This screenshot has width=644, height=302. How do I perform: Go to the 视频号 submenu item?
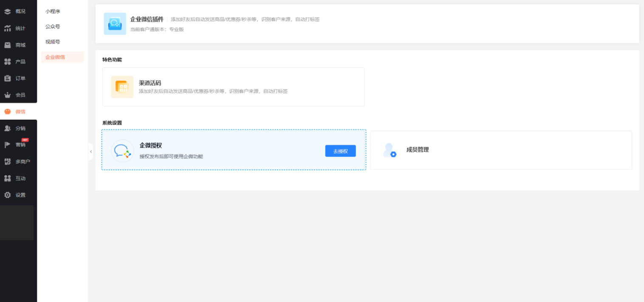point(53,42)
